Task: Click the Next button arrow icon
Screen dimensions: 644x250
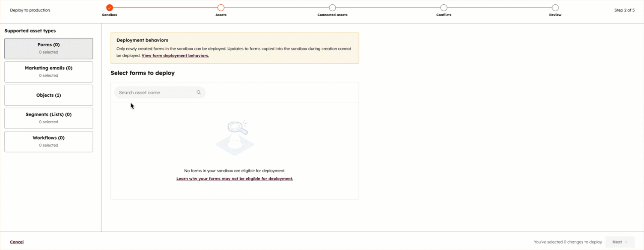Action: click(x=626, y=242)
